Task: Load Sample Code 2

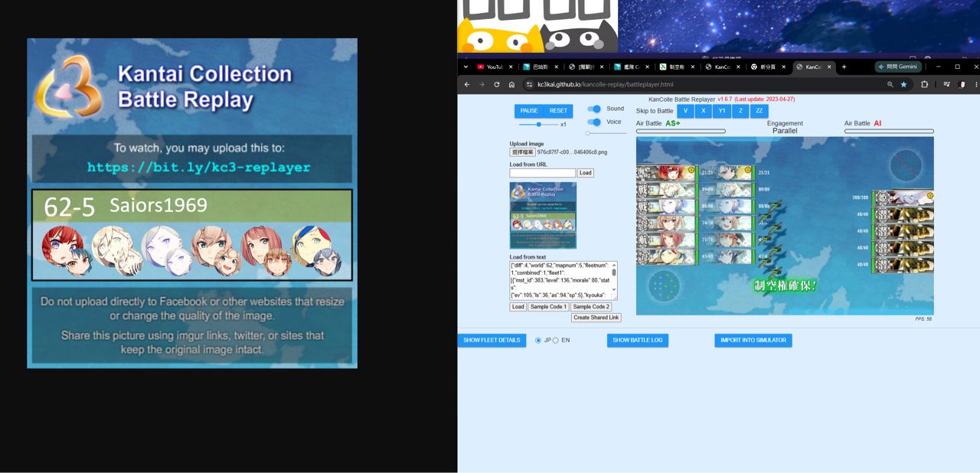Action: point(591,307)
